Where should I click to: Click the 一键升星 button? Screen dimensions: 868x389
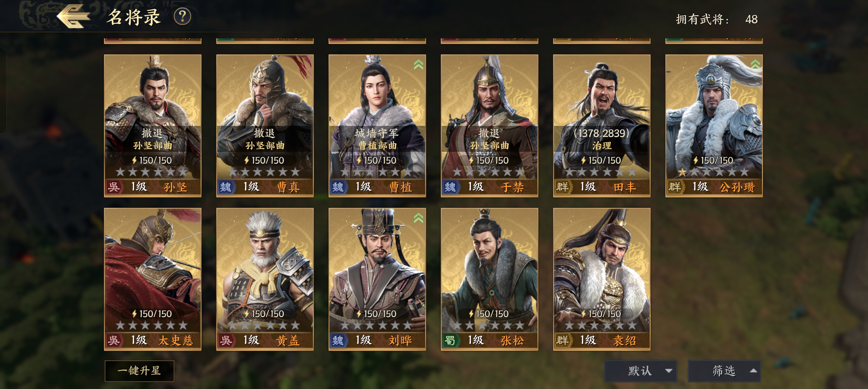pos(139,371)
